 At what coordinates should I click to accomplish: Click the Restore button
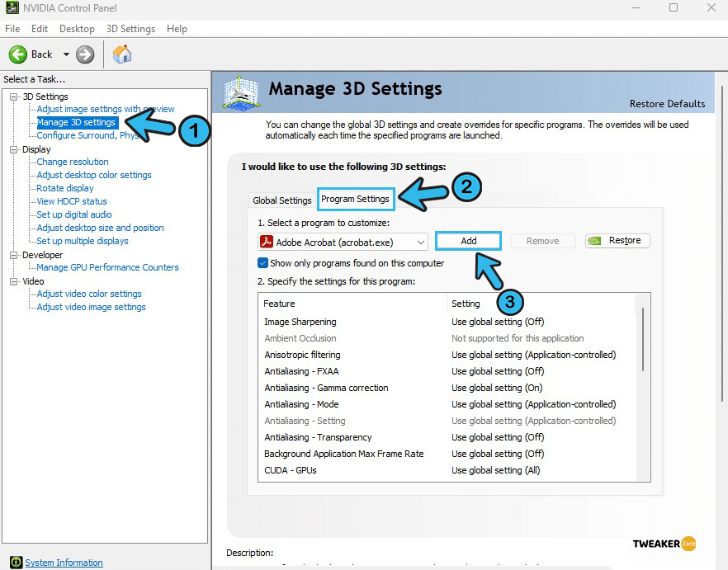[617, 240]
